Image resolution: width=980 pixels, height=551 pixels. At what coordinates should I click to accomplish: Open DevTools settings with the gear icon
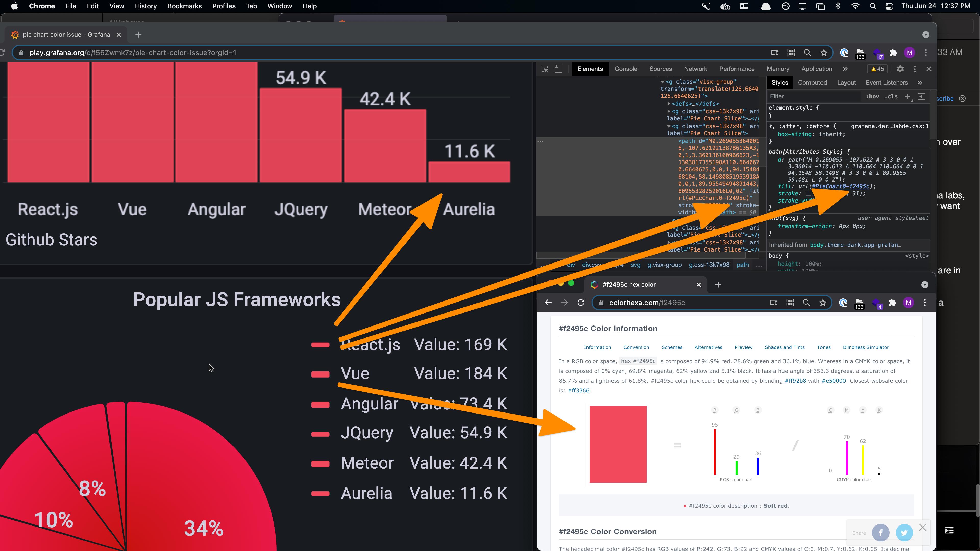900,69
